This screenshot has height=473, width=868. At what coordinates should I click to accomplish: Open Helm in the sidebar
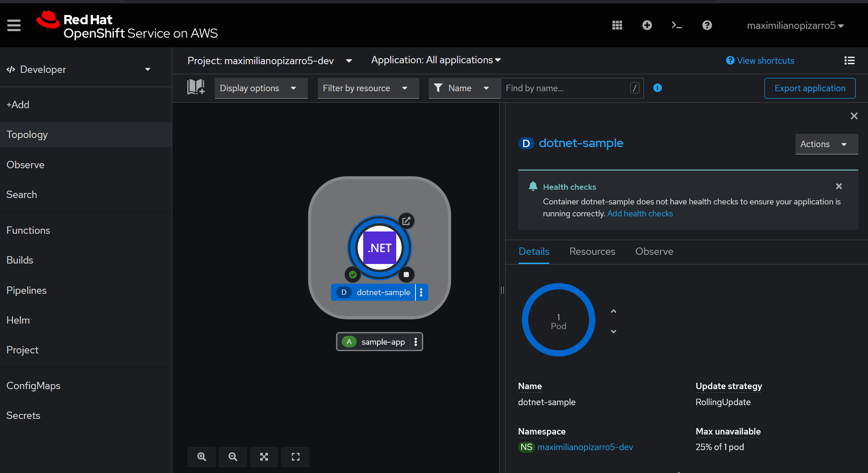pyautogui.click(x=86, y=320)
